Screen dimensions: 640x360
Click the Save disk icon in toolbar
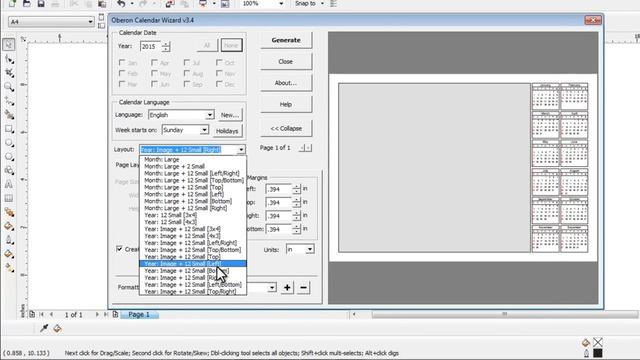click(x=41, y=4)
